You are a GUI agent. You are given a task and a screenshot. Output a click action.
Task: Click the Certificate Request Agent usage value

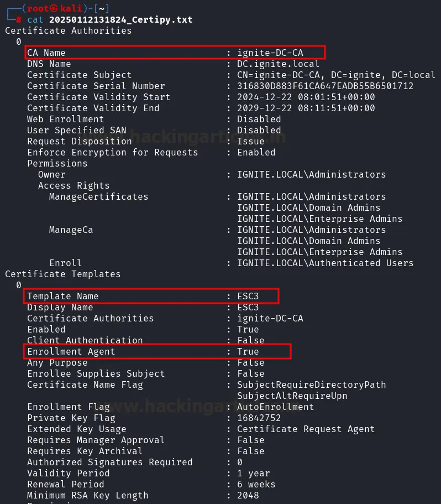point(306,429)
